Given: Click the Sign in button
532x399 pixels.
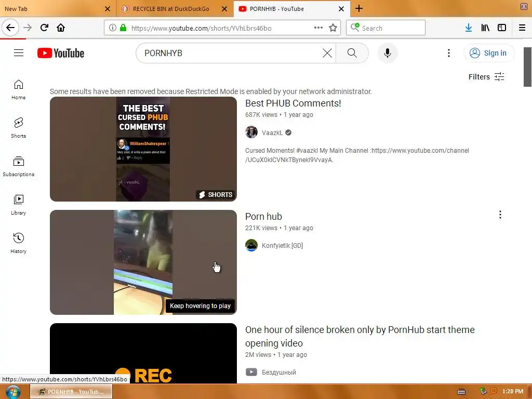Looking at the screenshot, I should click(x=488, y=53).
